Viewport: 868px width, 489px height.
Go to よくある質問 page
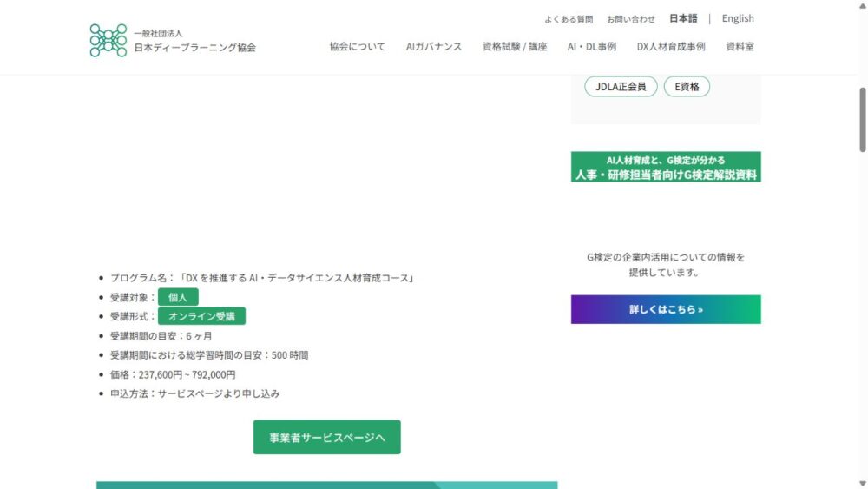point(569,19)
